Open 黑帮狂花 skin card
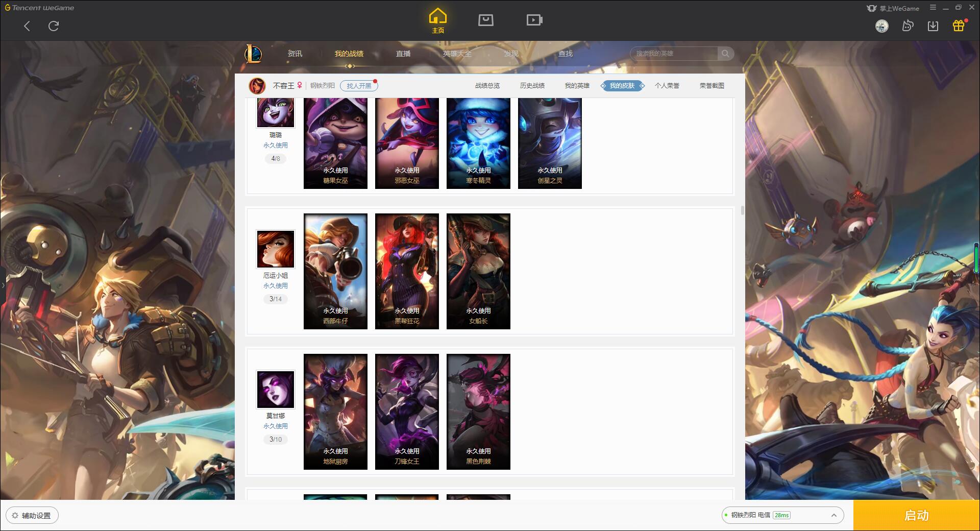Image resolution: width=980 pixels, height=531 pixels. coord(407,271)
